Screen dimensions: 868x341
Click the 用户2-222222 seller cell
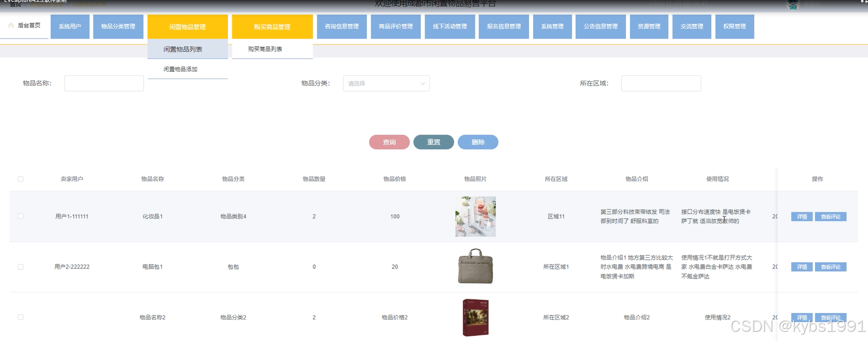[72, 267]
